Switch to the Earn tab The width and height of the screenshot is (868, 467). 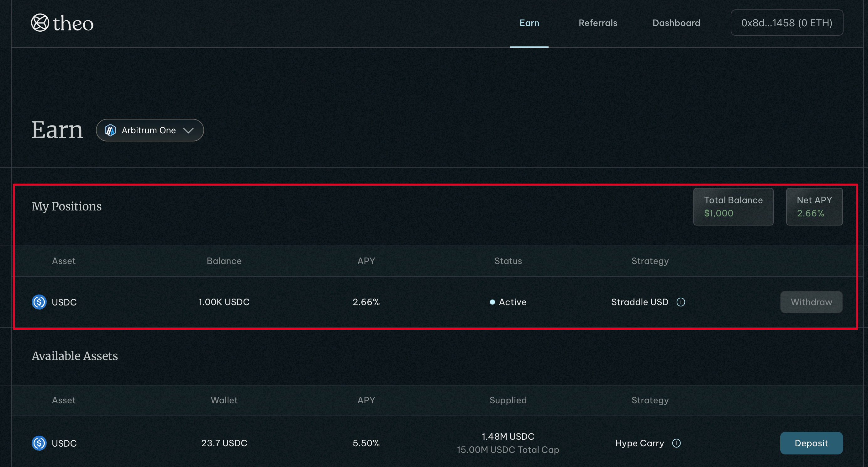[529, 23]
